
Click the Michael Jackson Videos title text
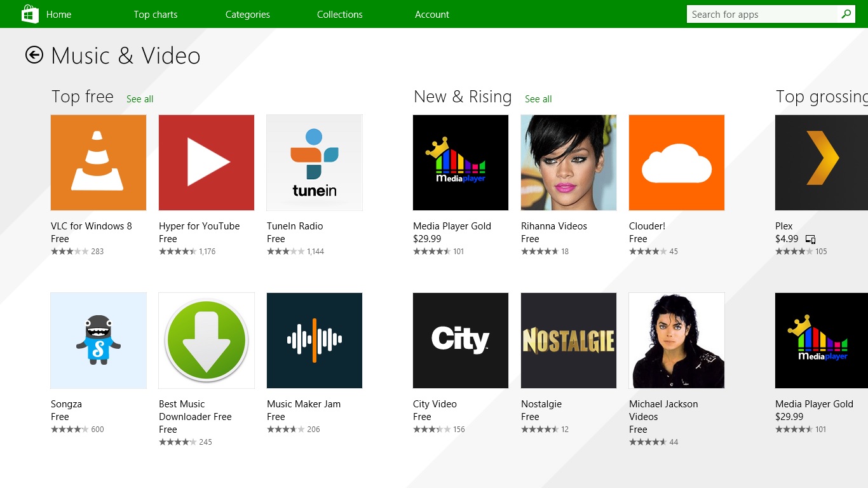(x=663, y=410)
